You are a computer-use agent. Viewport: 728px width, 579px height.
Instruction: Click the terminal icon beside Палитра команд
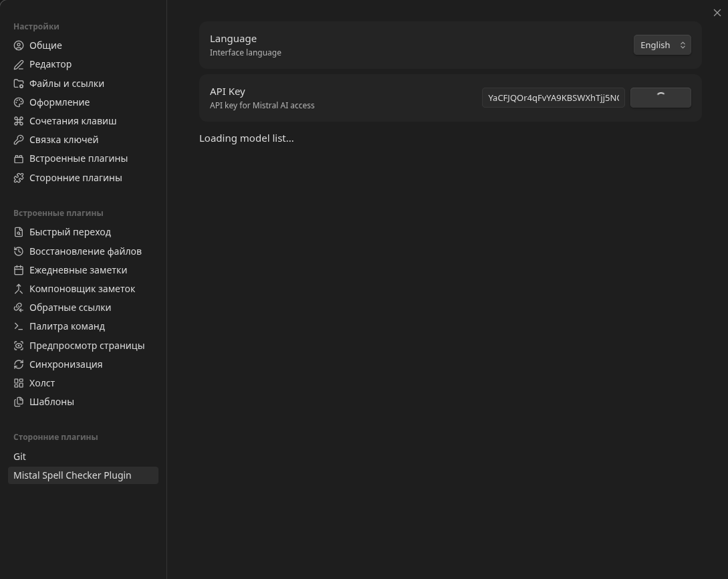coord(19,326)
